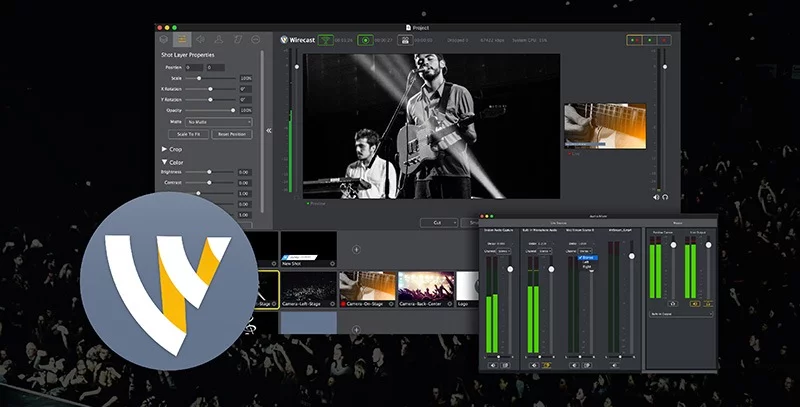This screenshot has height=407, width=800.
Task: Toggle monitor on System Audio Capture channel
Action: coord(505,365)
